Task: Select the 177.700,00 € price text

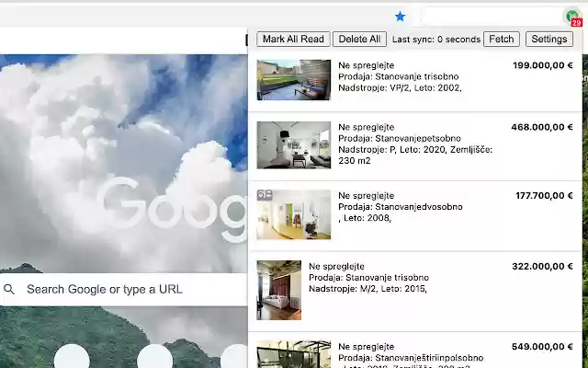Action: [x=544, y=196]
